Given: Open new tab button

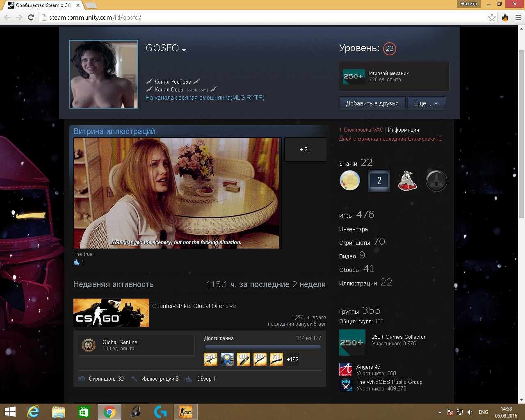Looking at the screenshot, I should pyautogui.click(x=91, y=5).
